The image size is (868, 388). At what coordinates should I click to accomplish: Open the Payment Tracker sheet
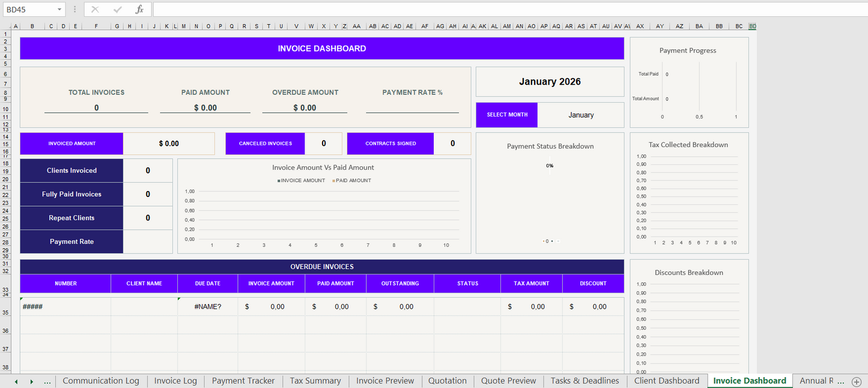(x=243, y=381)
